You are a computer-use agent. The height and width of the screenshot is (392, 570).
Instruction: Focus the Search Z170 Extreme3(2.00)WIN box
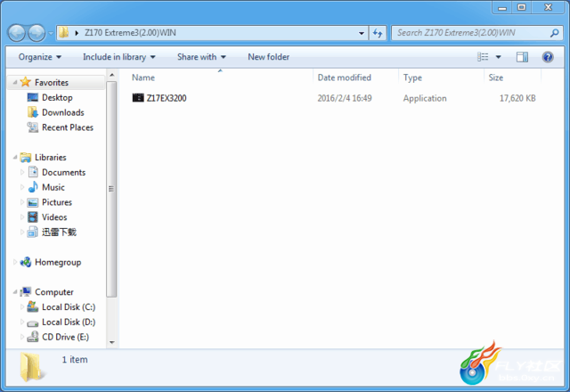pyautogui.click(x=476, y=33)
